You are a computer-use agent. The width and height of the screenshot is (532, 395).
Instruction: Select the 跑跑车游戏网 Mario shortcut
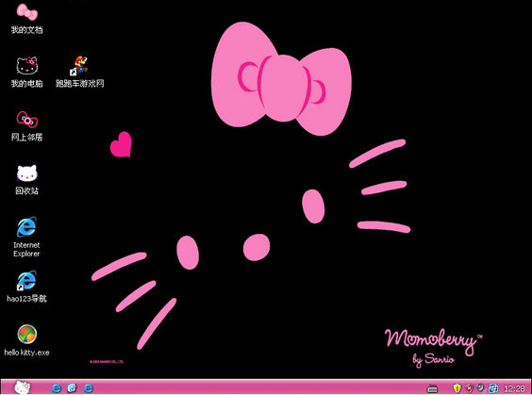(x=80, y=65)
